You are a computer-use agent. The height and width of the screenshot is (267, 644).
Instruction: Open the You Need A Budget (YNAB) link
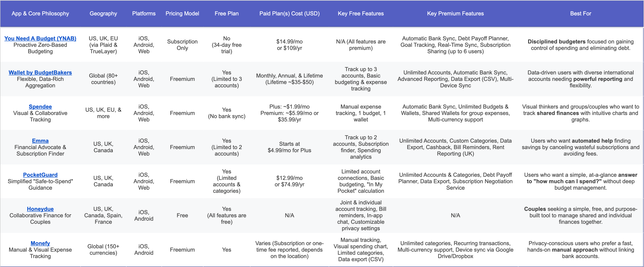[x=40, y=38]
